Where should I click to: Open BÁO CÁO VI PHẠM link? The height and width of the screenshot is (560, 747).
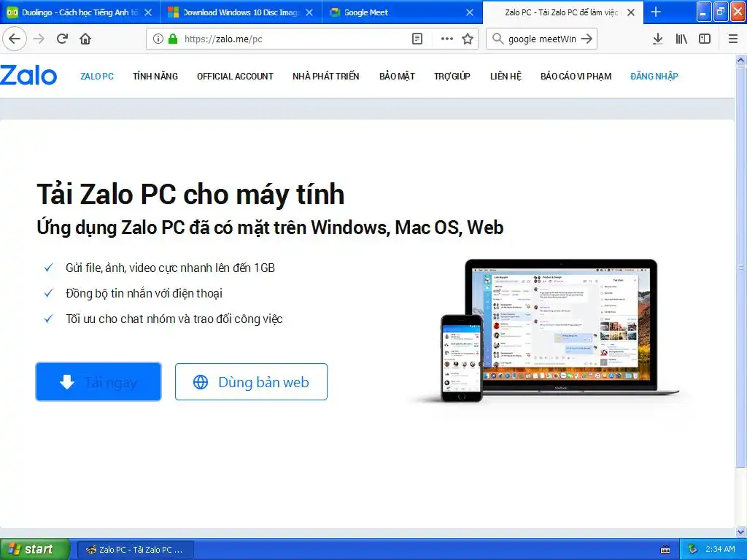click(576, 76)
